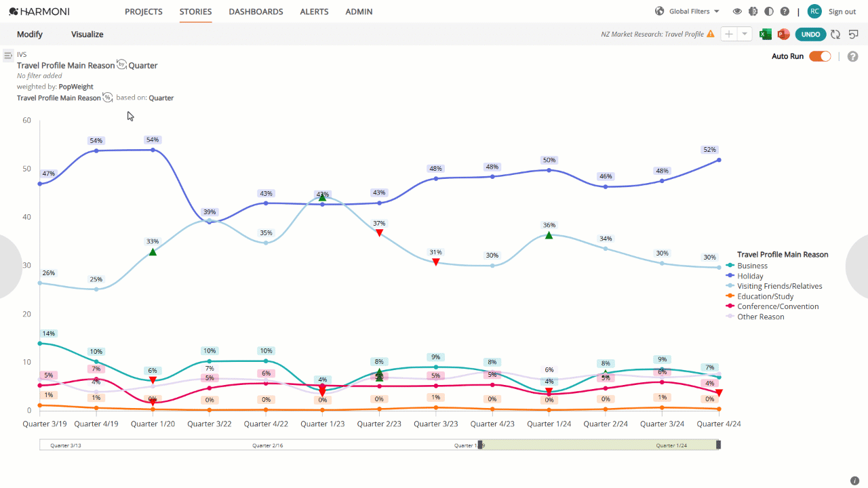Click 'No filter added' text

coord(40,76)
